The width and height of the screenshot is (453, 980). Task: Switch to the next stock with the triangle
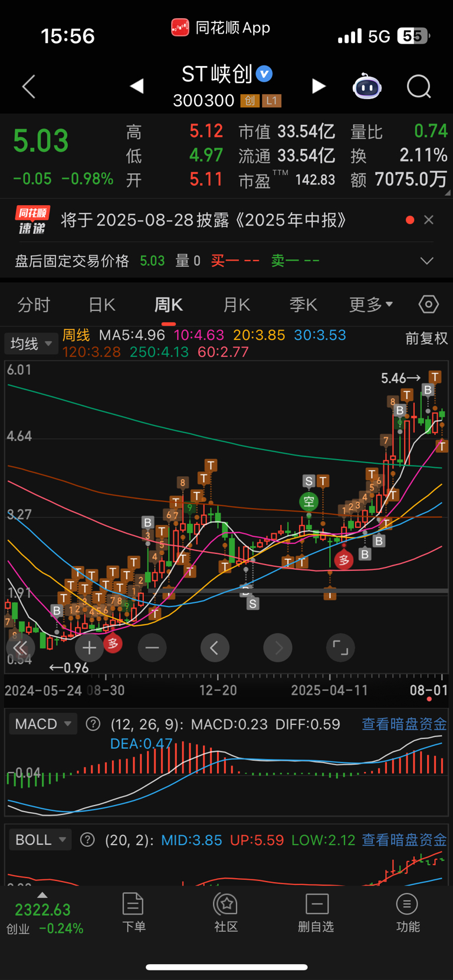click(319, 87)
